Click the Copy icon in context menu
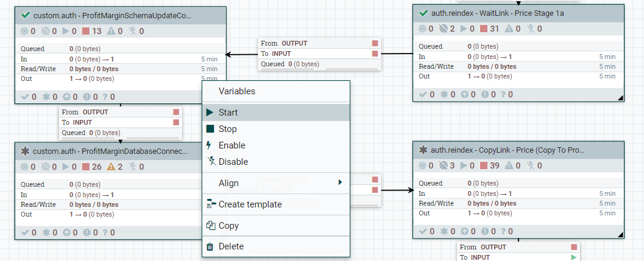Viewport: 644px width, 261px height. point(210,226)
